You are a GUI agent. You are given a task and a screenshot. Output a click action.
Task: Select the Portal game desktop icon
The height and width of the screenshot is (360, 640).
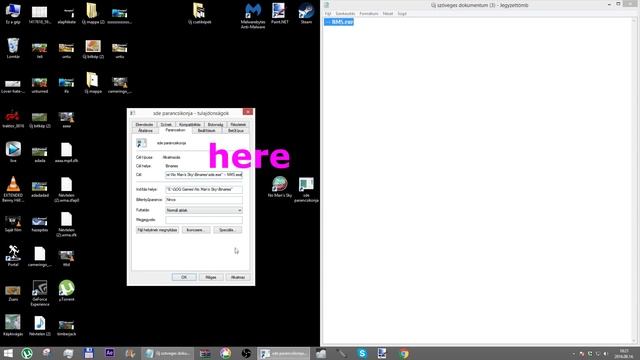tap(13, 256)
